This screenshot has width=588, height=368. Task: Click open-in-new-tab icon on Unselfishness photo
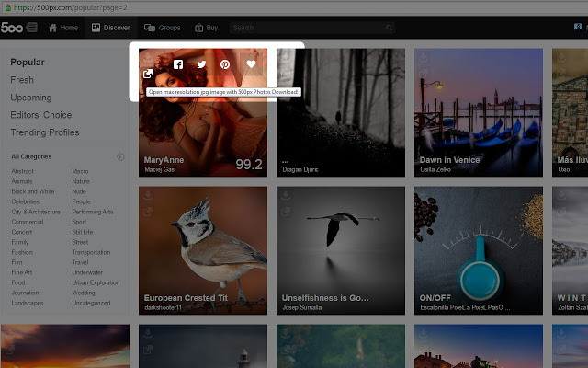click(286, 212)
